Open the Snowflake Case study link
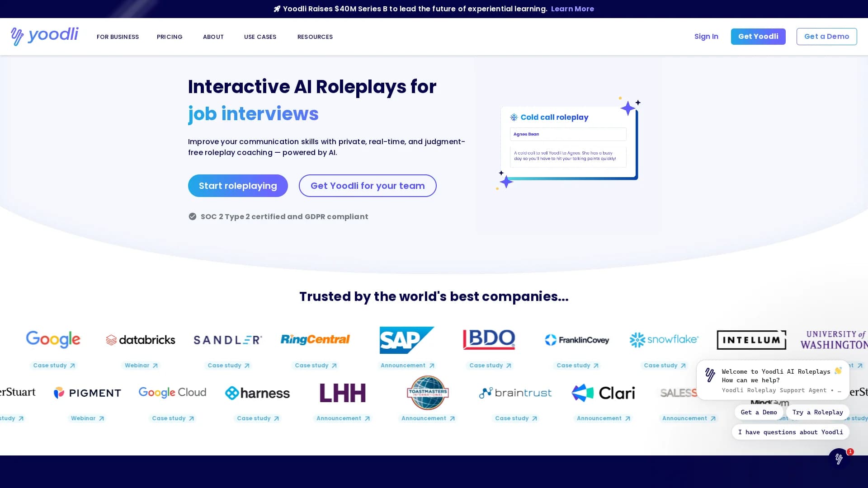This screenshot has height=488, width=868. pos(665,365)
